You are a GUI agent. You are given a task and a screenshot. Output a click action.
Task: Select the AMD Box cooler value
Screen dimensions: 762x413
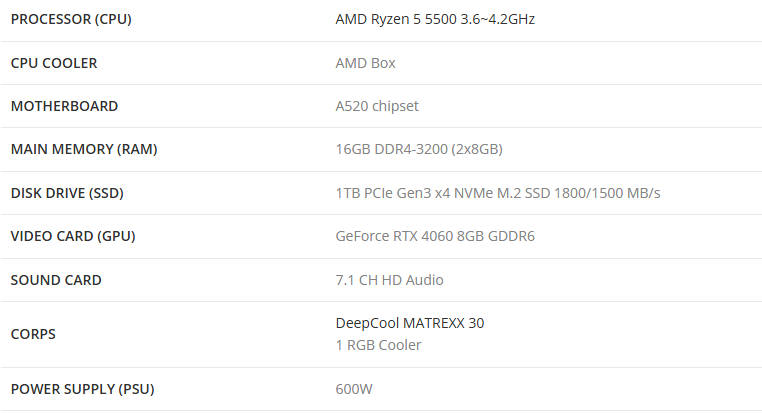(x=365, y=63)
